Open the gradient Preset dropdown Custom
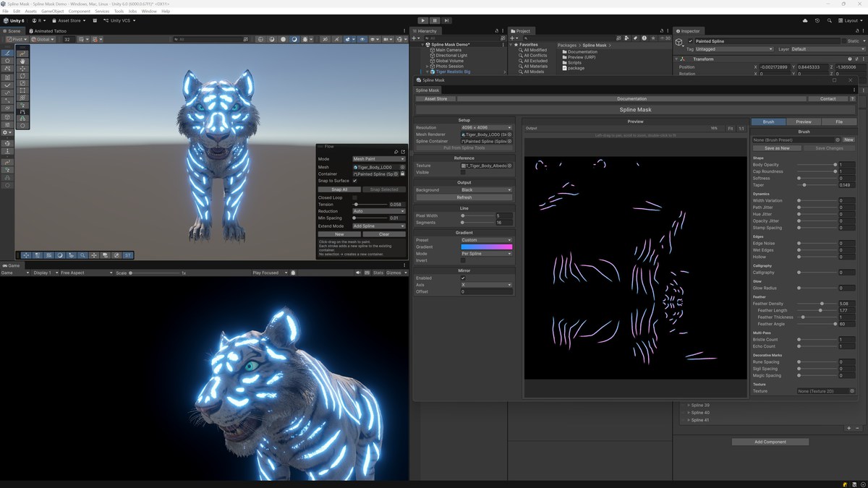The width and height of the screenshot is (868, 488). tap(486, 240)
